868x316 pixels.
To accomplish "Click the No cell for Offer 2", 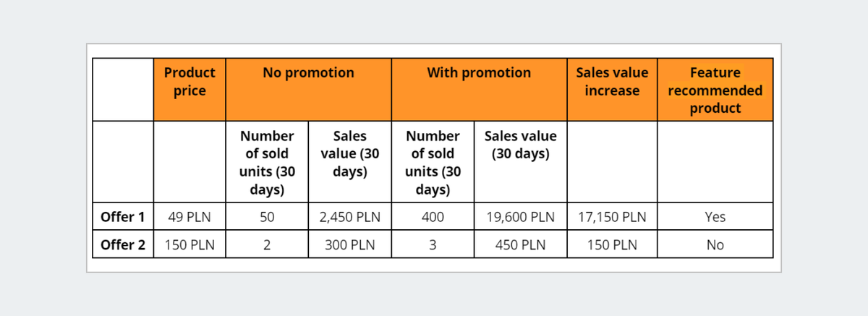I will coord(715,244).
